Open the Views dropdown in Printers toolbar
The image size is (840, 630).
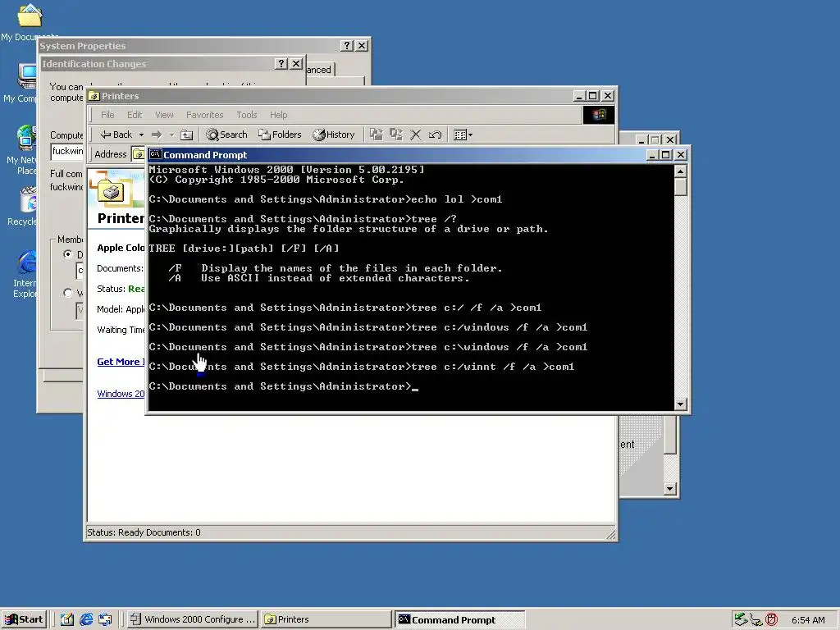pyautogui.click(x=463, y=135)
